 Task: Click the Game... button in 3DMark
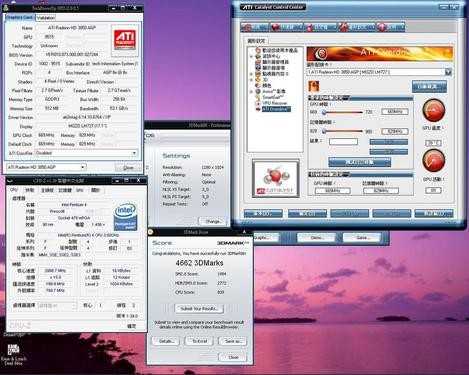tap(362, 238)
